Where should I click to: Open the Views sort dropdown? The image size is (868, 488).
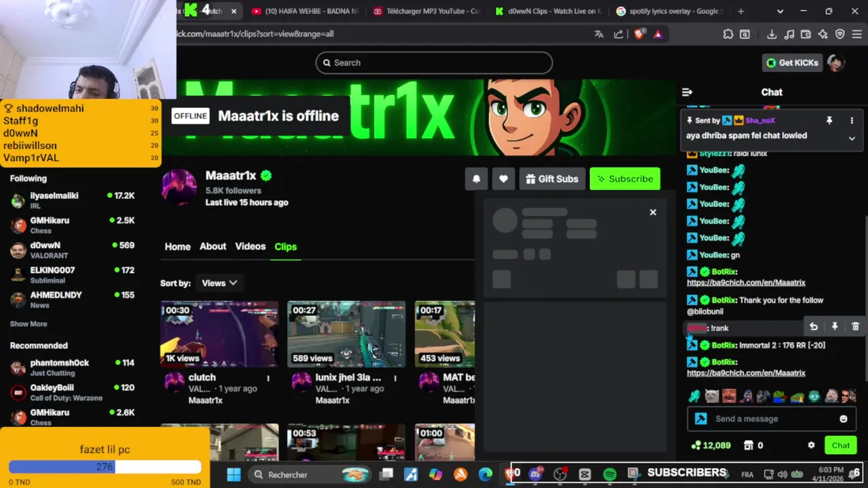click(x=218, y=283)
